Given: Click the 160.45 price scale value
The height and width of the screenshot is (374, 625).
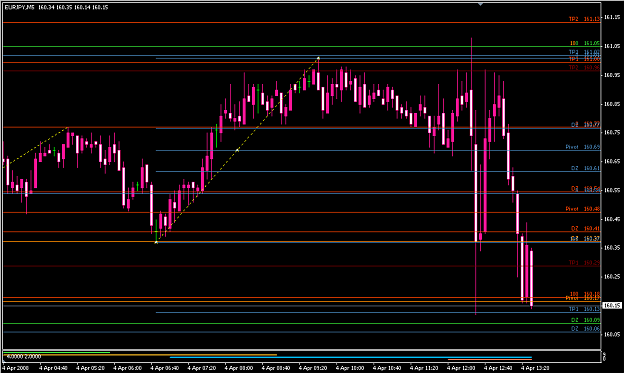Looking at the screenshot, I should [x=612, y=219].
